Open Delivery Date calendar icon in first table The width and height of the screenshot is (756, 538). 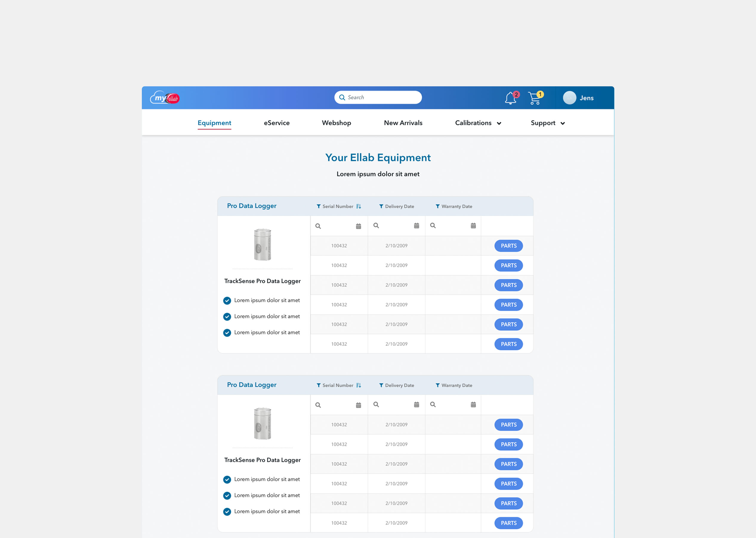click(x=416, y=226)
